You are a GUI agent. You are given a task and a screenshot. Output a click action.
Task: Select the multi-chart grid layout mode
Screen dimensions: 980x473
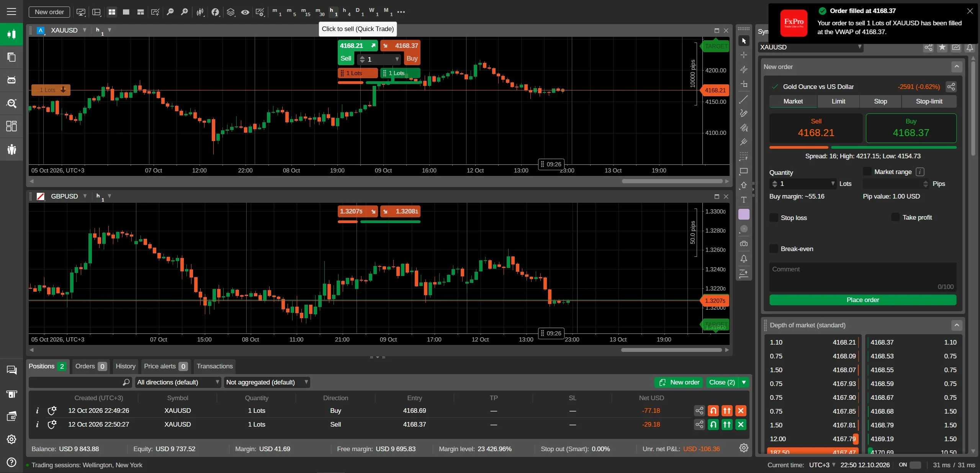coord(112,12)
